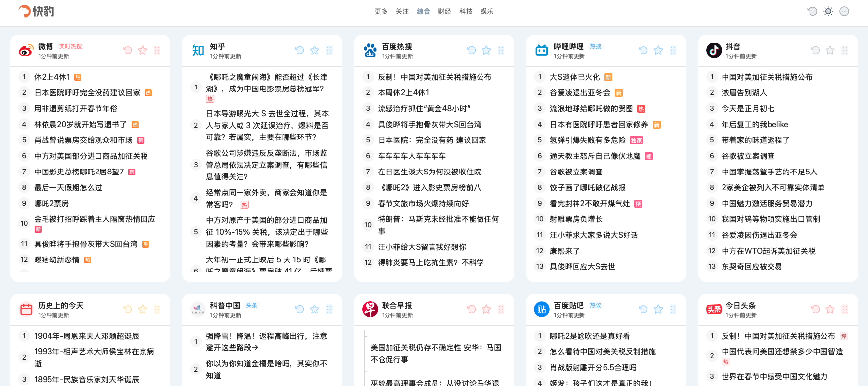
Task: Refresh the 哔哩哔哩 card
Action: (x=643, y=50)
